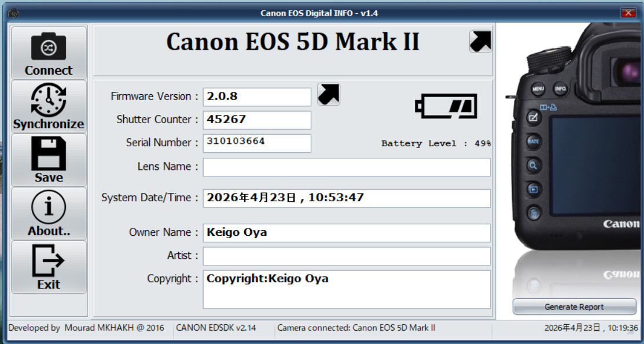Select the Shutter Counter field showing 45267

[x=257, y=120]
